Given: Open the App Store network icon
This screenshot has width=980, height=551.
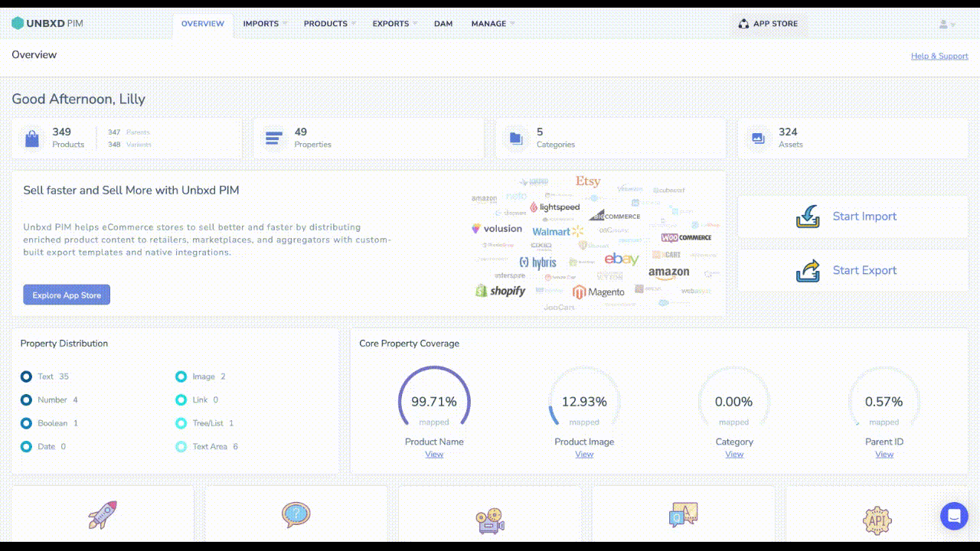Looking at the screenshot, I should click(743, 24).
